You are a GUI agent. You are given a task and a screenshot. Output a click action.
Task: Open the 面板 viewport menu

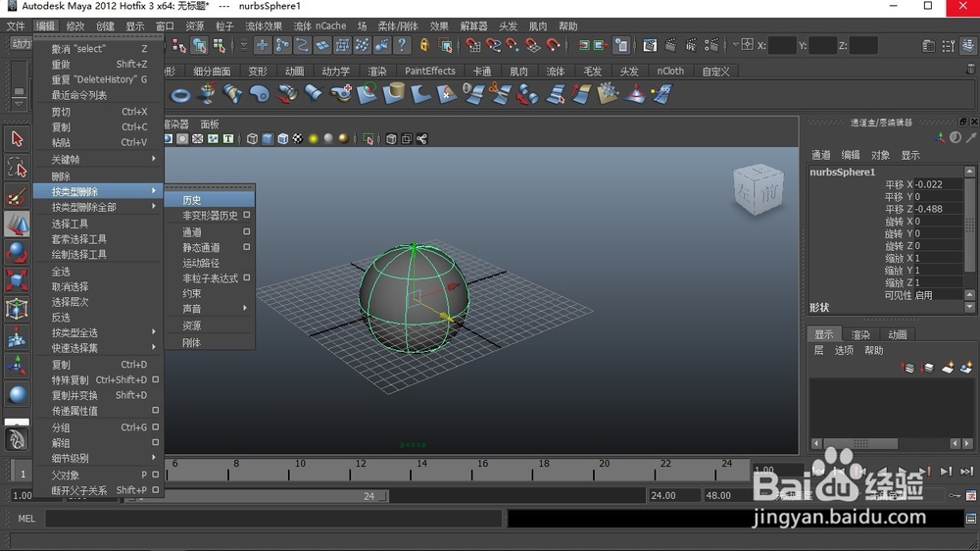click(x=210, y=124)
